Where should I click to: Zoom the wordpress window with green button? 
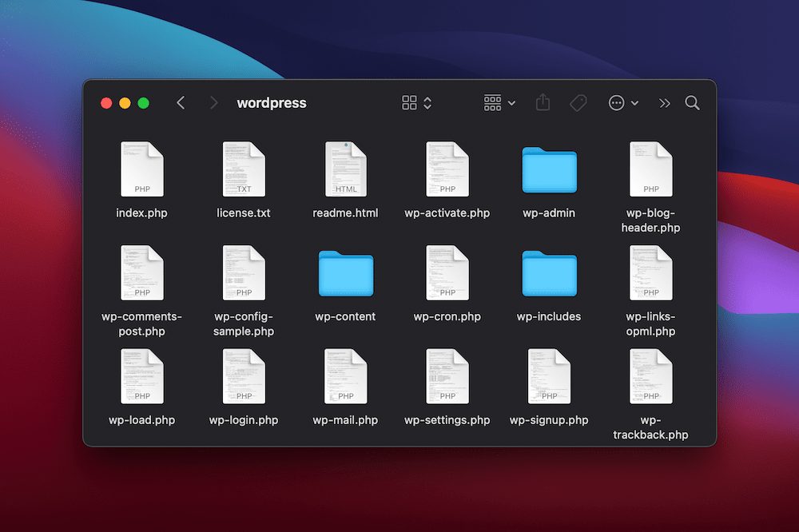point(144,103)
